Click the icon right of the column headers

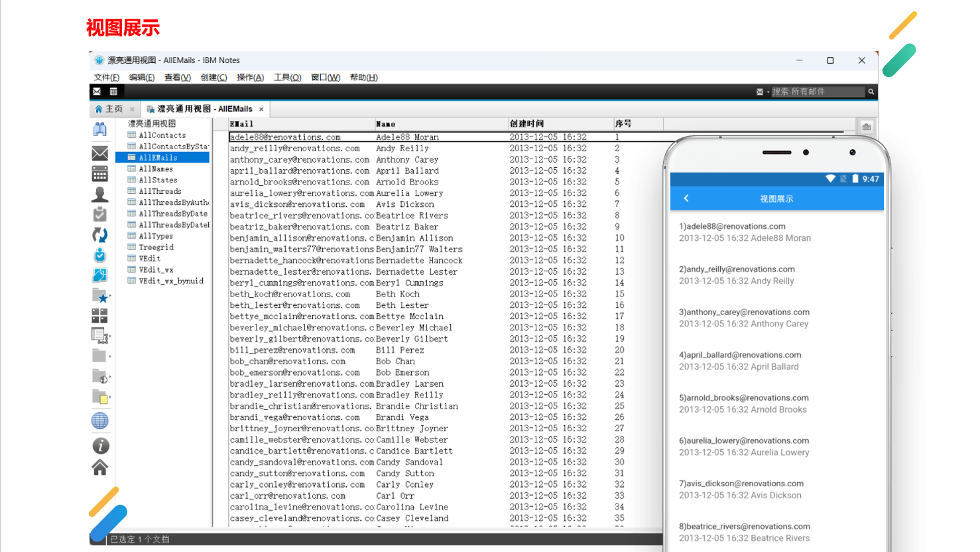867,127
